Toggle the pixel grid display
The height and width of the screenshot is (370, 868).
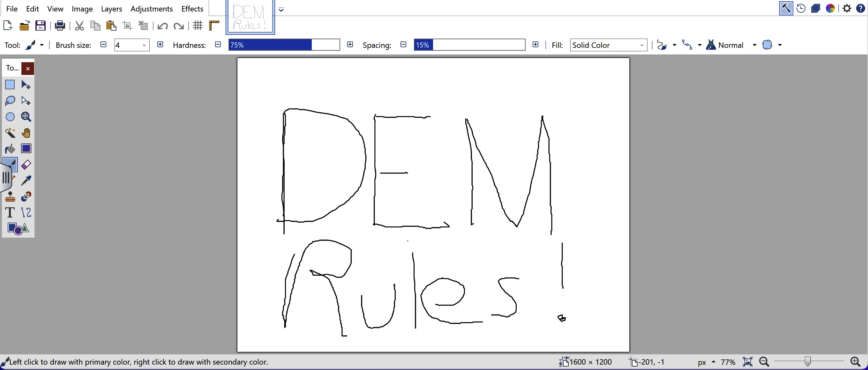point(198,26)
